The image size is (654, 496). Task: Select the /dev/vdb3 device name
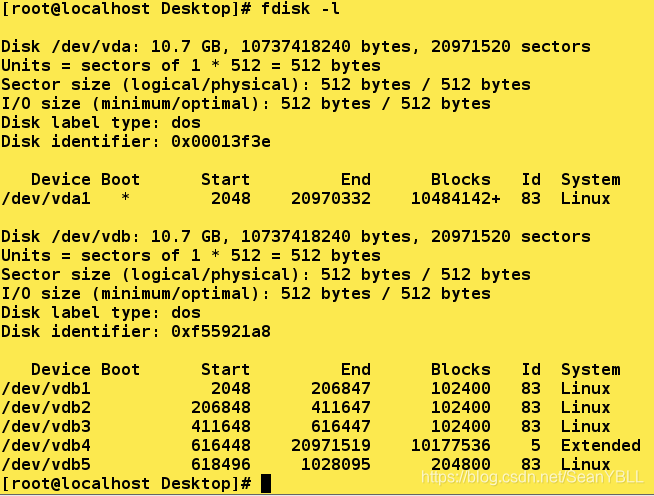pos(45,427)
